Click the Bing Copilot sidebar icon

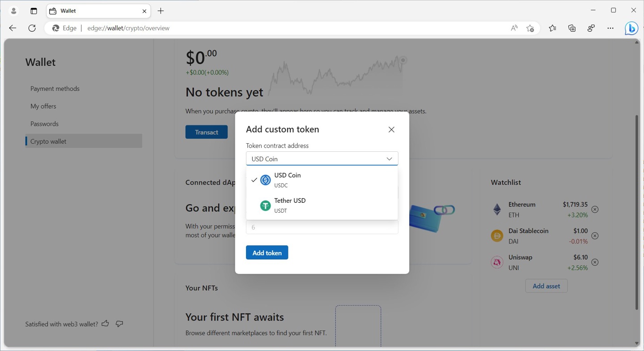pyautogui.click(x=631, y=28)
